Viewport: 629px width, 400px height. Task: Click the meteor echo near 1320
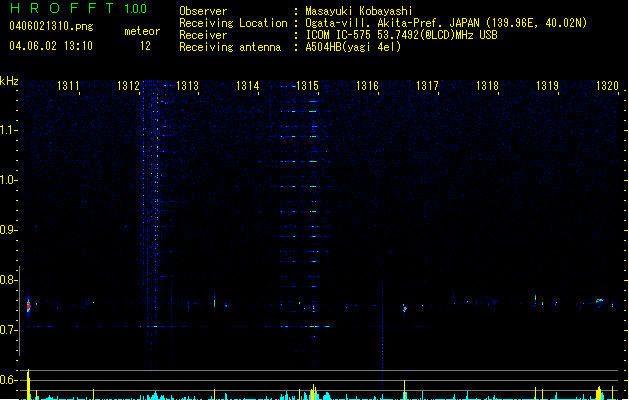599,301
